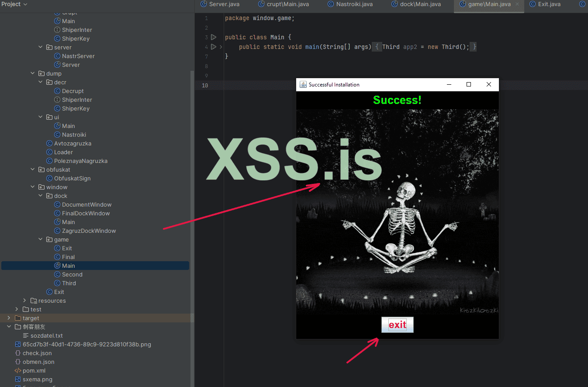Click the class icon beside Avtozagruzka
588x387 pixels.
49,143
